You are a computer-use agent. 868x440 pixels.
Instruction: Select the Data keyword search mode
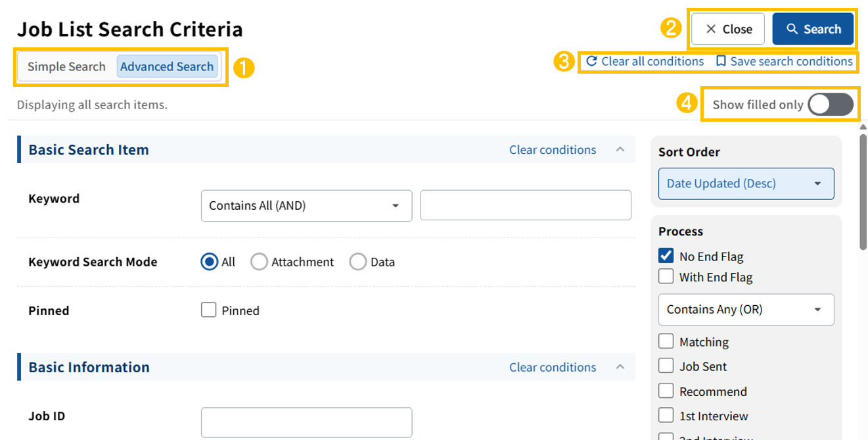click(358, 262)
